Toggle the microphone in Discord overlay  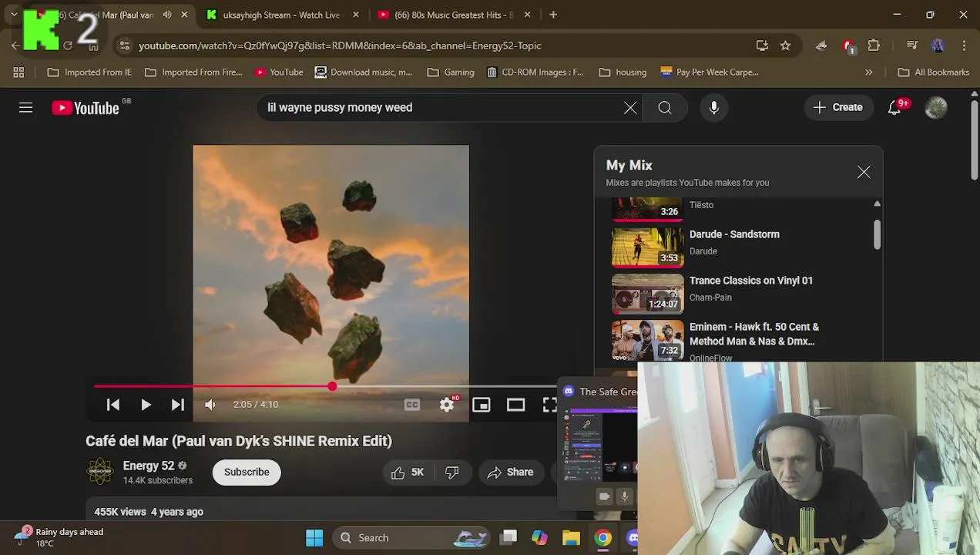click(625, 496)
